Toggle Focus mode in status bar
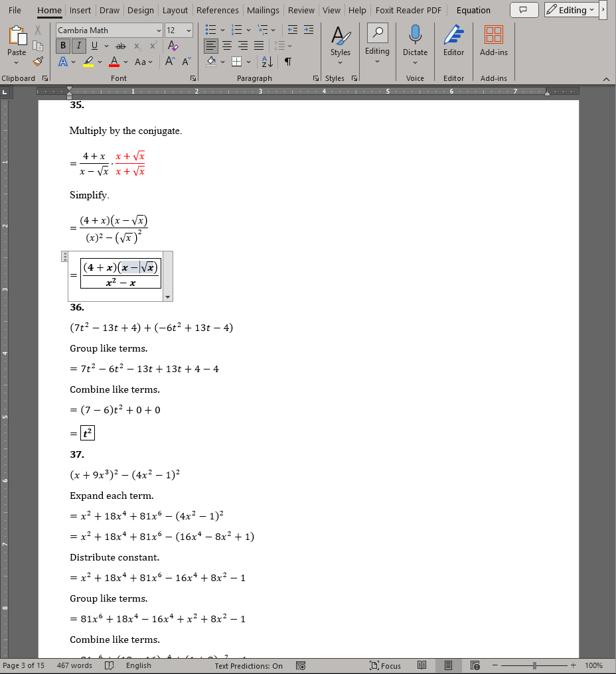The image size is (616, 674). click(385, 665)
